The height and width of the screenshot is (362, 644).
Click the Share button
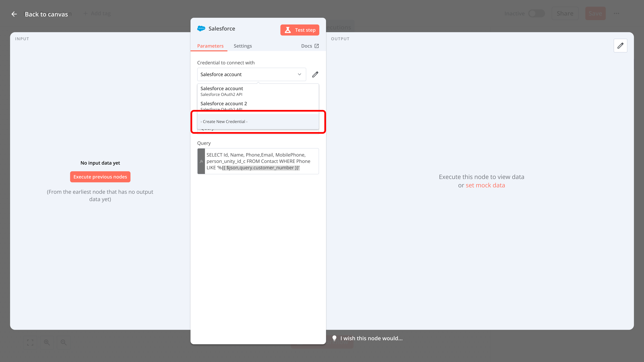pyautogui.click(x=565, y=13)
